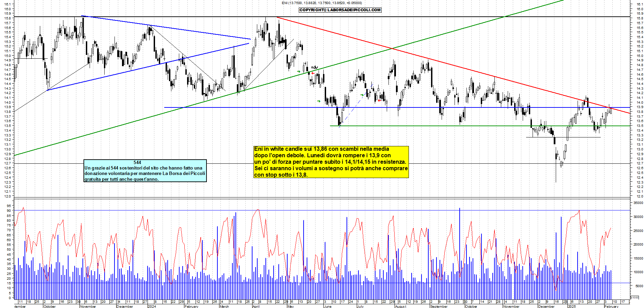Image resolution: width=644 pixels, height=308 pixels.
Task: Select the line "con stop sotto i 13,8."
Action: (280, 175)
